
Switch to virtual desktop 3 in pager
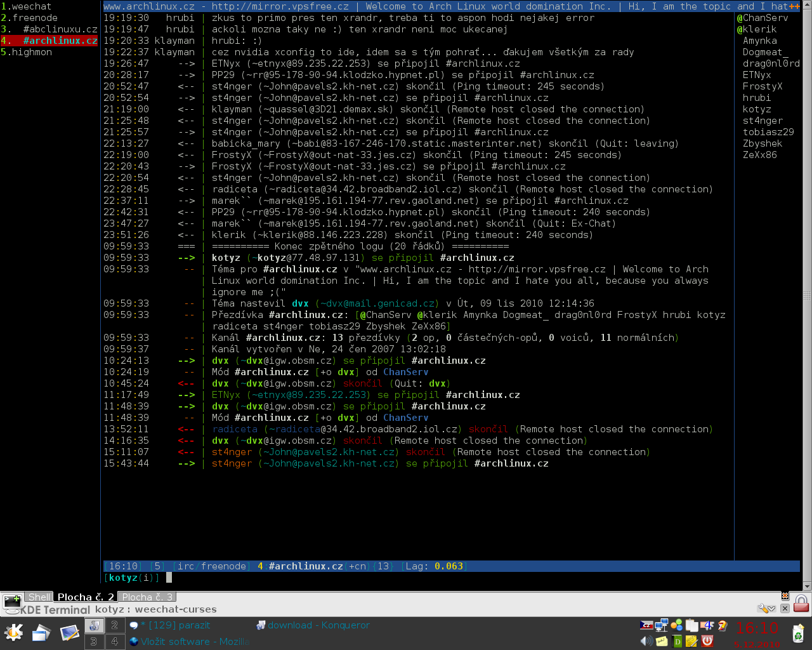(x=94, y=641)
